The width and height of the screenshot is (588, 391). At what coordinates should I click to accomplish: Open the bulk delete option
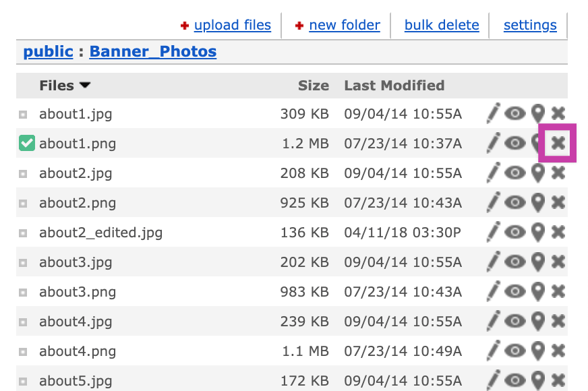click(442, 25)
